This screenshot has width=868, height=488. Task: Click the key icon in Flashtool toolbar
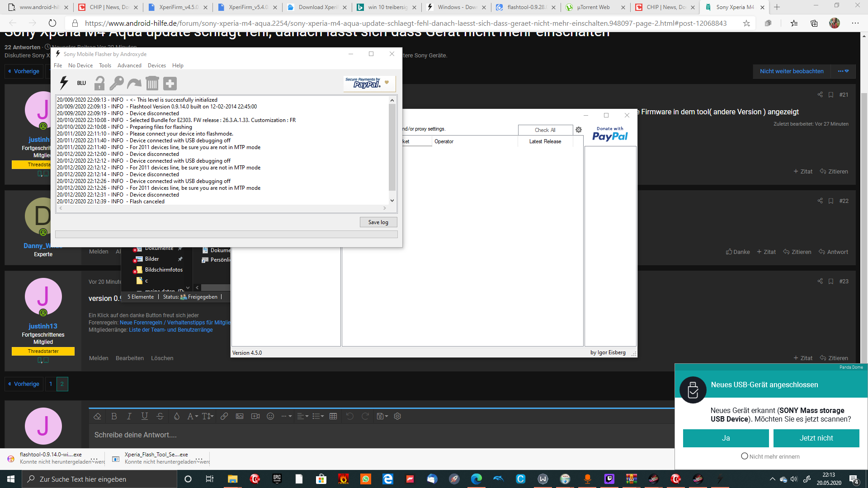pos(117,83)
